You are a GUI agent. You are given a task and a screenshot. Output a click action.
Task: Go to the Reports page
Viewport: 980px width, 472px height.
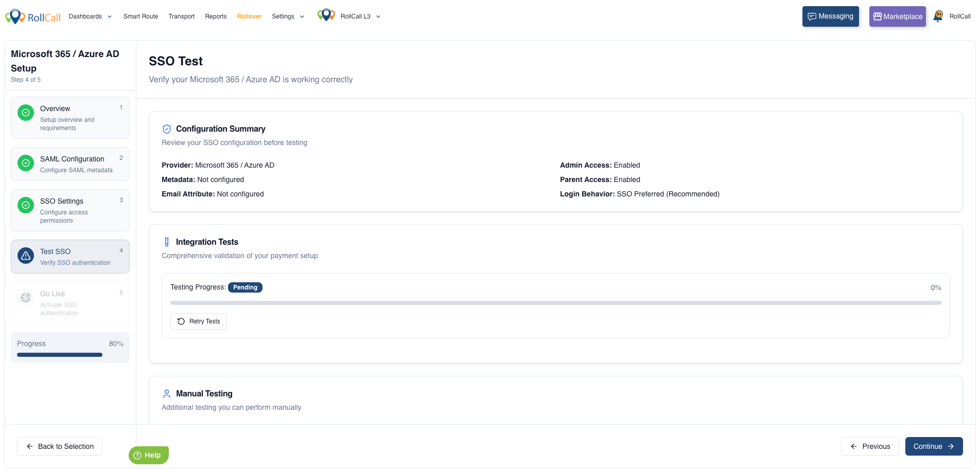(x=216, y=16)
